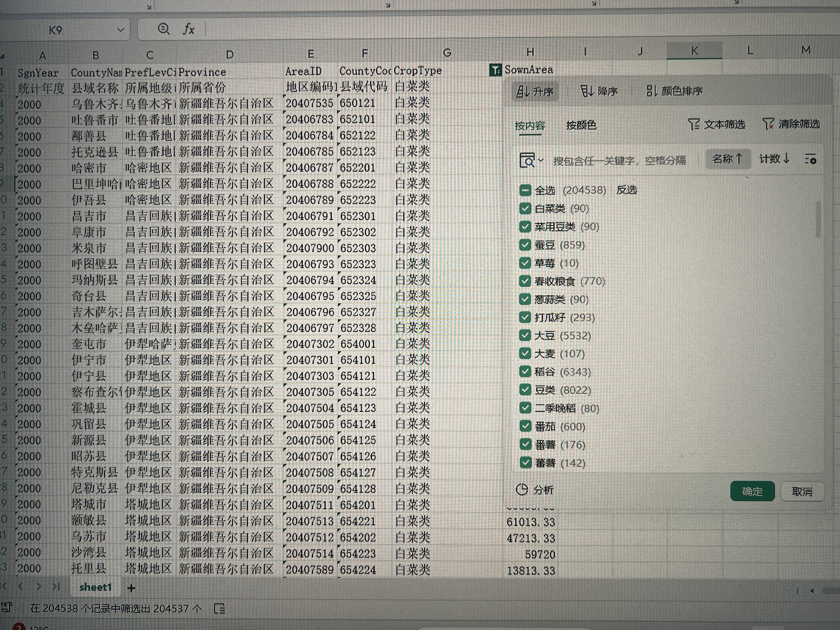Click the filter list options settings icon

click(x=810, y=160)
